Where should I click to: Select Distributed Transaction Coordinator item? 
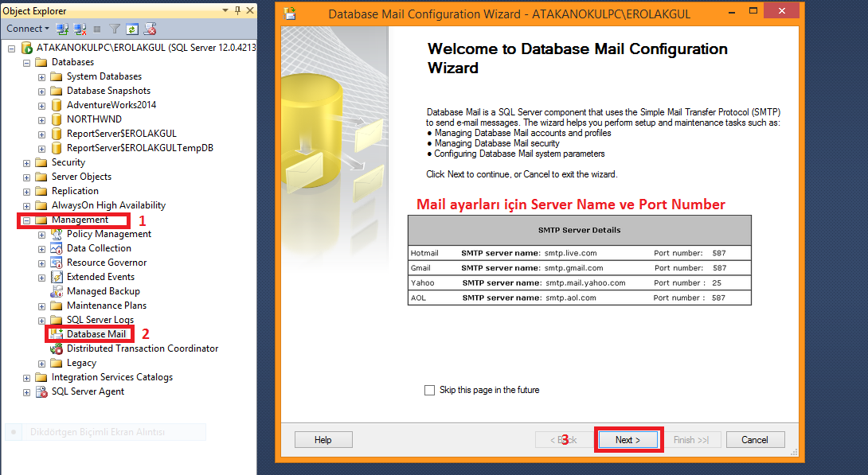[x=142, y=348]
